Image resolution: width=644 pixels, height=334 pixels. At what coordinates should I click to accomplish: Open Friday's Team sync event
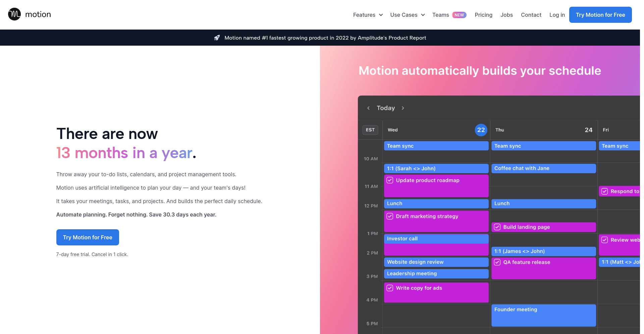click(x=619, y=146)
